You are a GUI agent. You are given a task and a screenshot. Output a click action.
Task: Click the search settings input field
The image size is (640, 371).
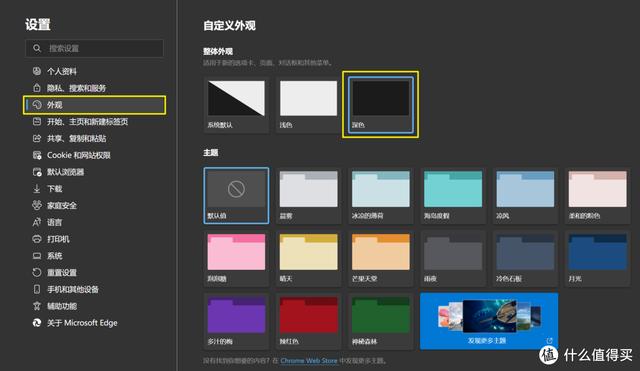coord(94,48)
